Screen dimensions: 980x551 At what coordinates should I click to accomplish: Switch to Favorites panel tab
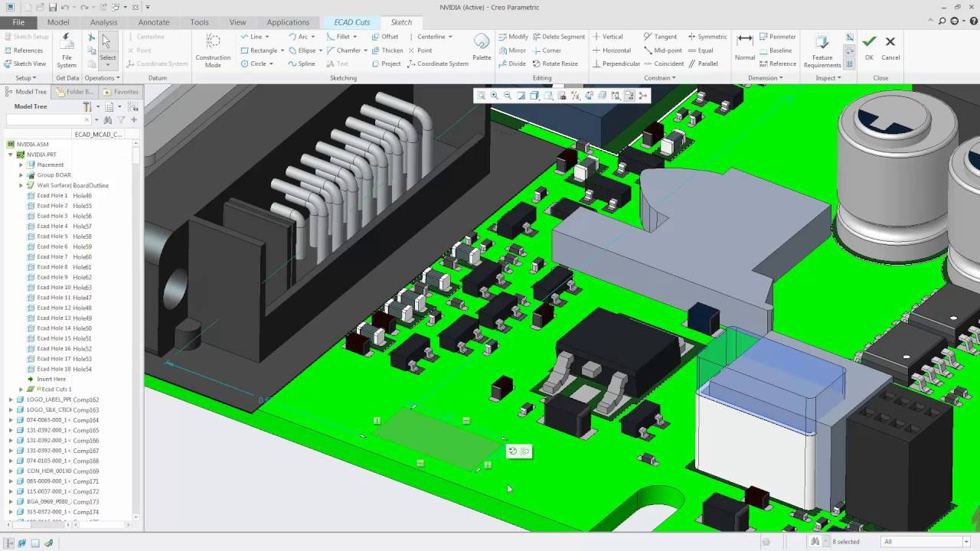121,92
